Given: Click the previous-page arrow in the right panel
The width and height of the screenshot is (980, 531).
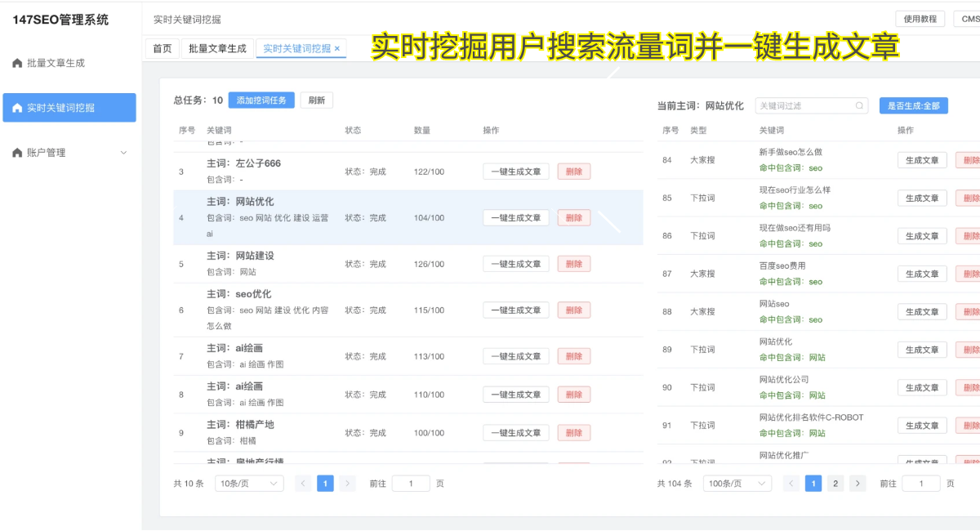Looking at the screenshot, I should (791, 484).
